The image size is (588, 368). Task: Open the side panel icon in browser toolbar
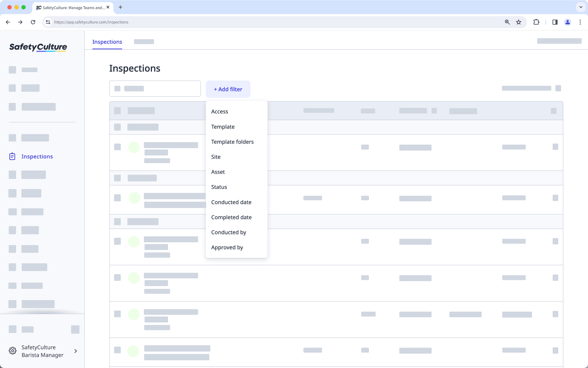coord(554,22)
